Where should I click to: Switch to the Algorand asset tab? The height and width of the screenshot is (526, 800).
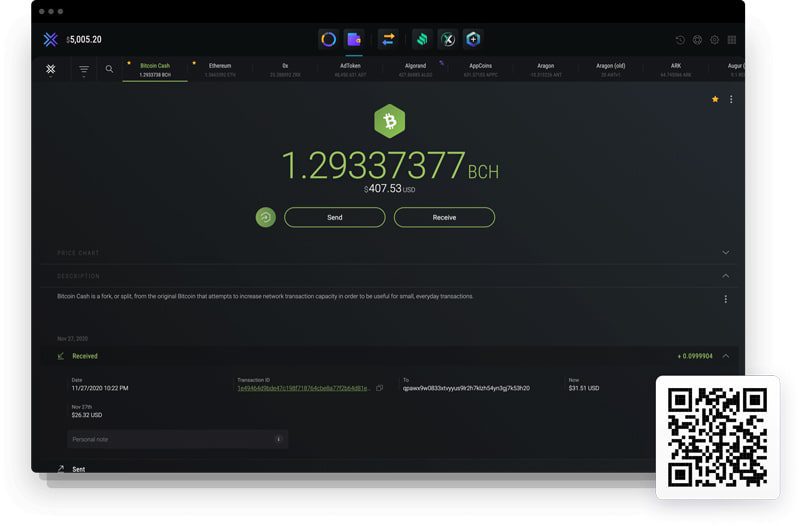tap(415, 70)
